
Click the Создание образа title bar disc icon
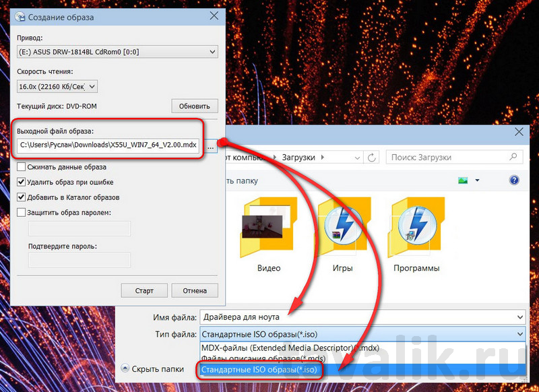[20, 18]
